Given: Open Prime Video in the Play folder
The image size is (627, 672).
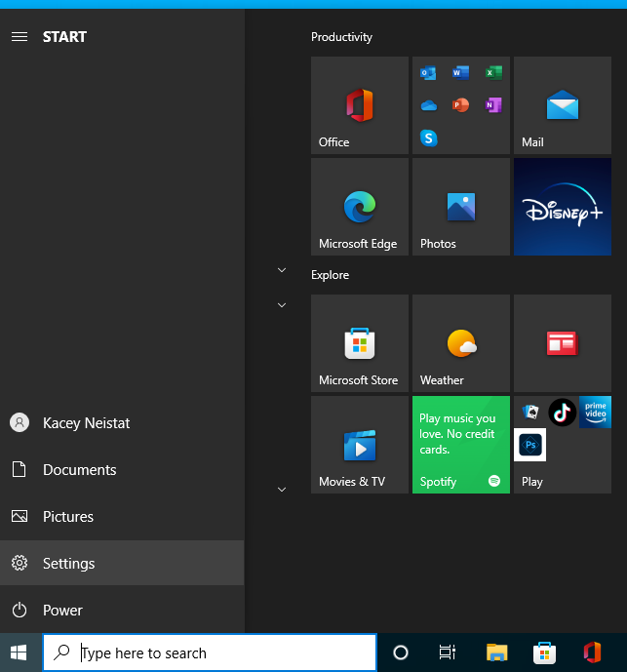Looking at the screenshot, I should point(595,413).
